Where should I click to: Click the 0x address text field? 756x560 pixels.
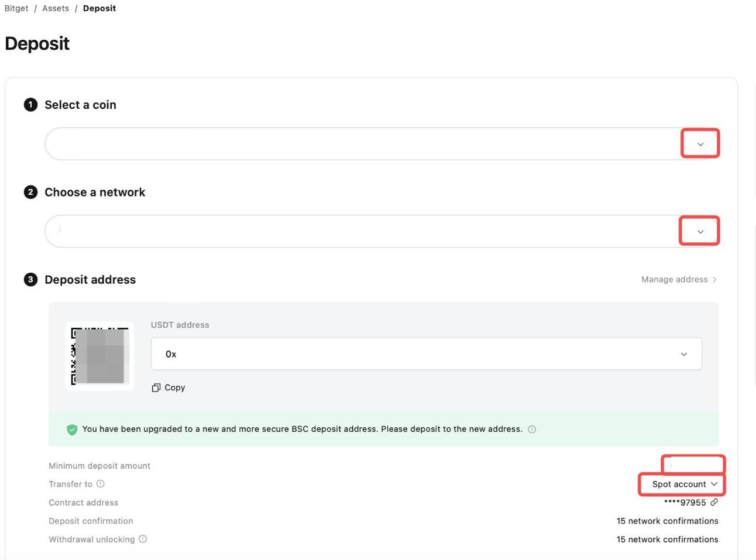click(426, 353)
